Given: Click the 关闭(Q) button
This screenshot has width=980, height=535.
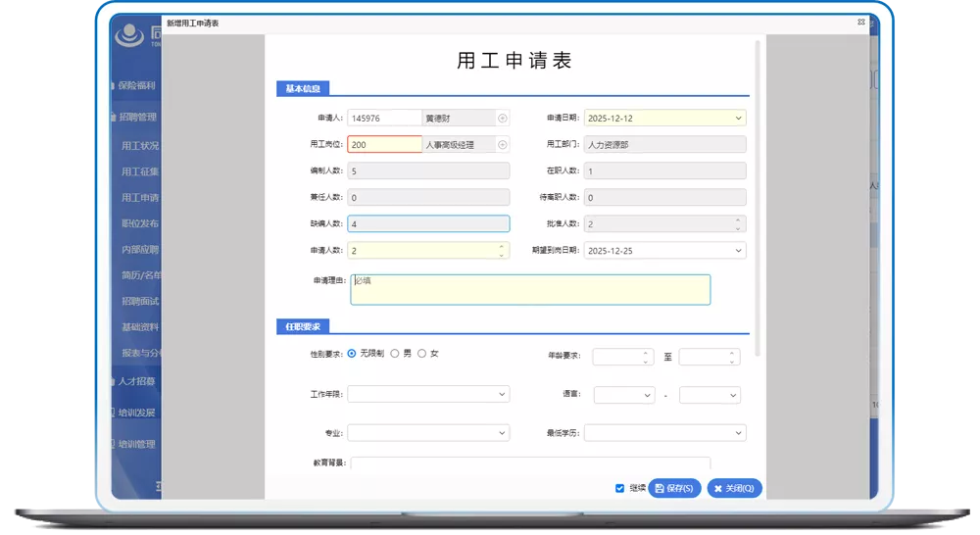Looking at the screenshot, I should pyautogui.click(x=734, y=489).
